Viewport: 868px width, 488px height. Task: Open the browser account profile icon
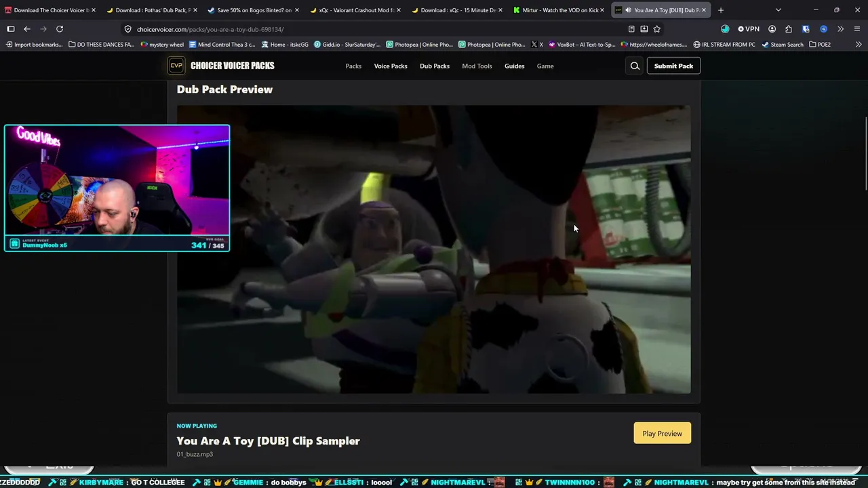[771, 29]
